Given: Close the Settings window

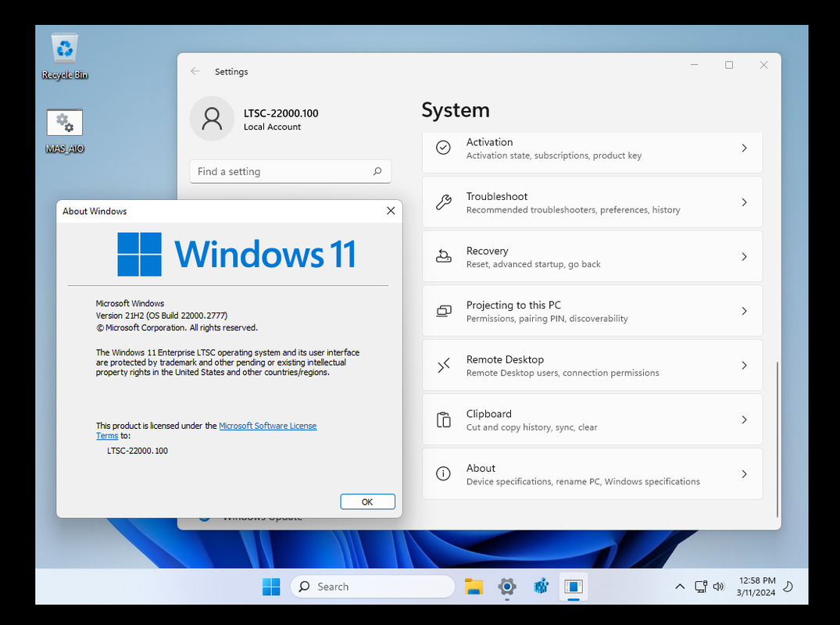Looking at the screenshot, I should 763,65.
